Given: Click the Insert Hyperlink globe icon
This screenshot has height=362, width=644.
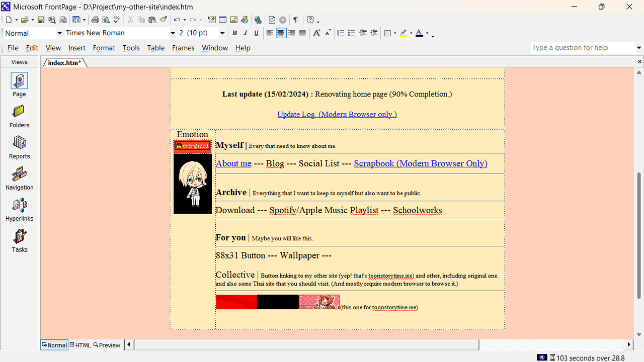Looking at the screenshot, I should 258,20.
